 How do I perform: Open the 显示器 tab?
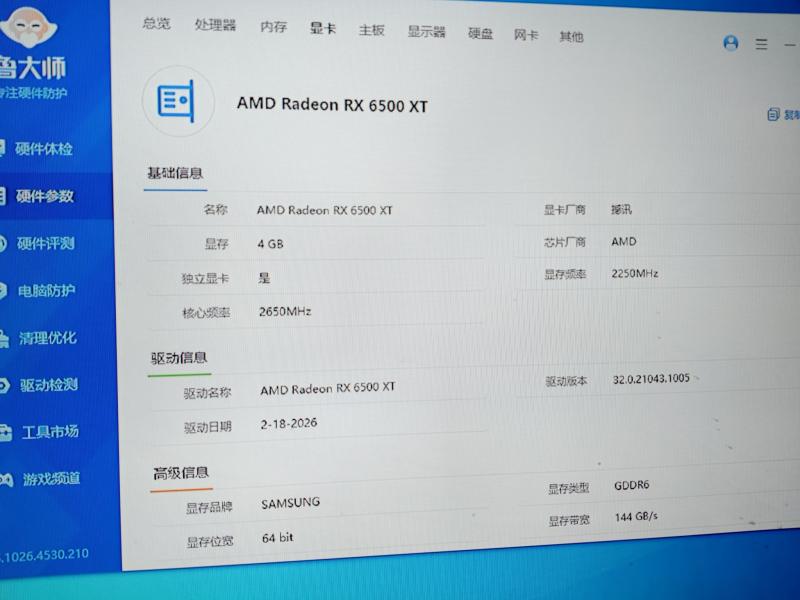pyautogui.click(x=426, y=32)
